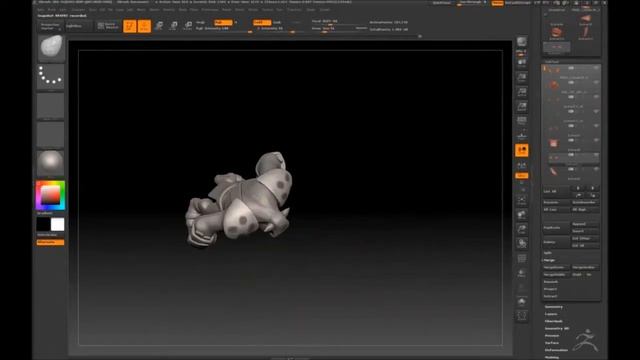This screenshot has width=640, height=360.
Task: Toggle the orange Alternate button
Action: coord(50,242)
